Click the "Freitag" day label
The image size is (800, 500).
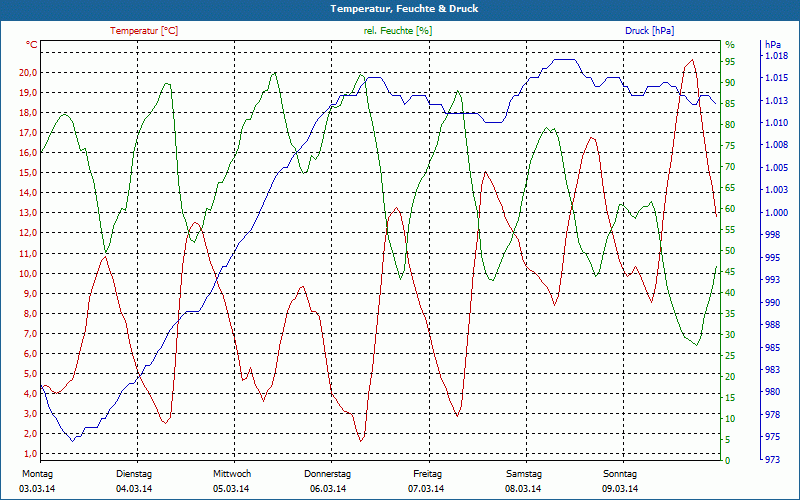428,474
